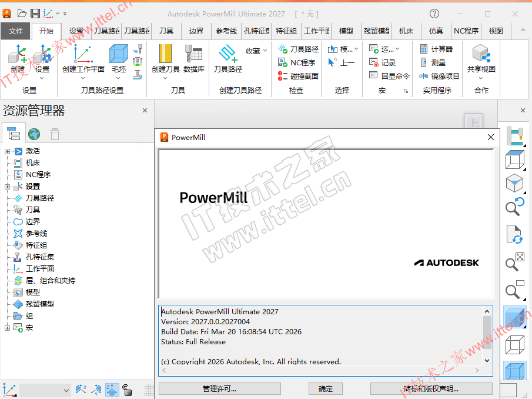Click the 刀具路径 verify button in 检查 group
Image resolution: width=532 pixels, height=399 pixels.
[298, 49]
